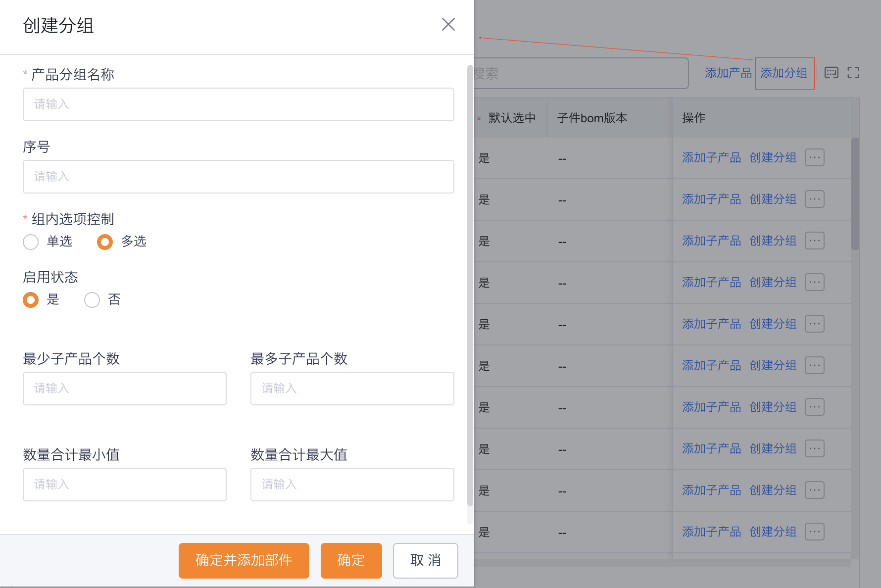
Task: Open the more (…) menu in tenth row
Action: 815,532
